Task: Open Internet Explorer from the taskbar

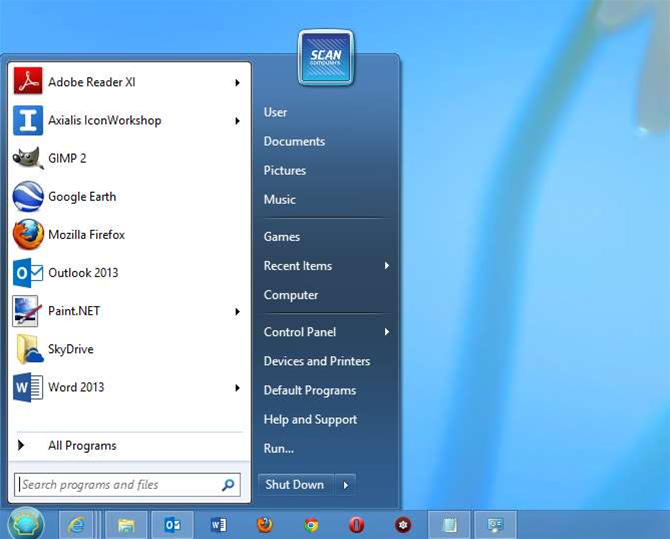Action: [76, 524]
